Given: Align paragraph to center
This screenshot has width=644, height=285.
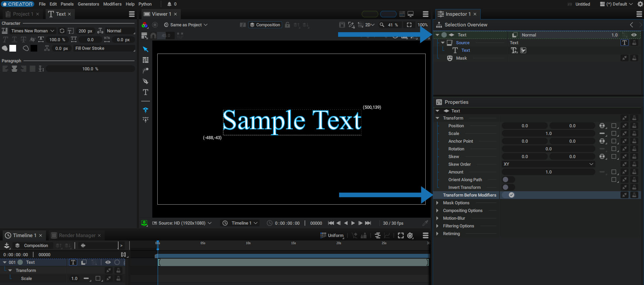Looking at the screenshot, I should [x=14, y=69].
